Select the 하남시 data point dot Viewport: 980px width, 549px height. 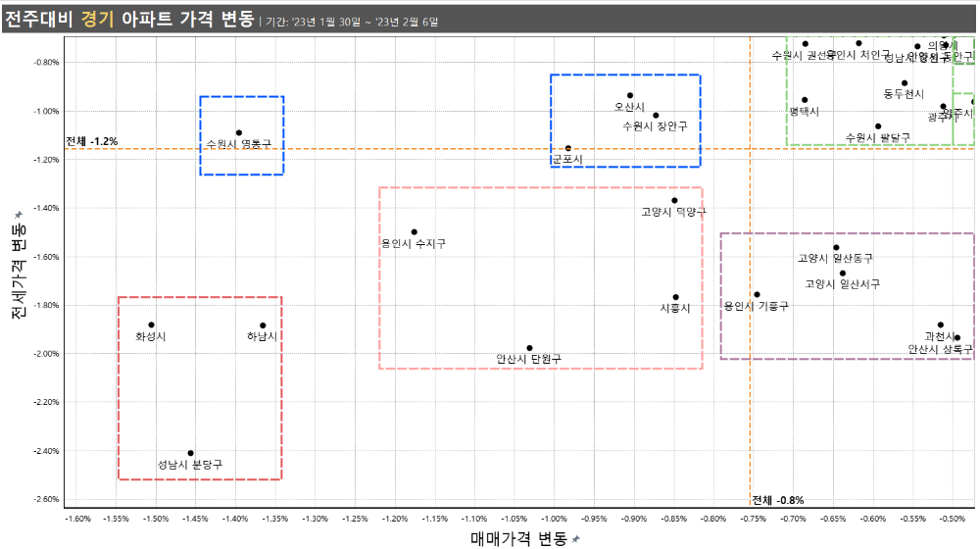[263, 325]
